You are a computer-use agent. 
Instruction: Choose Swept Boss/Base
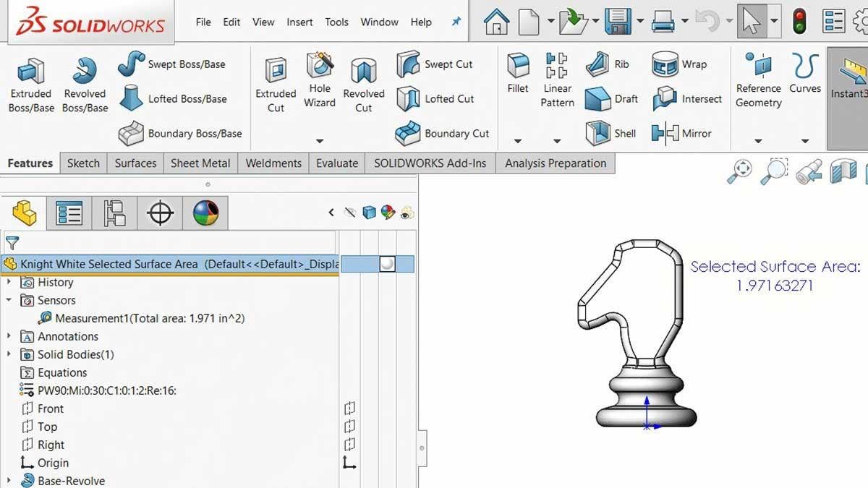pos(171,64)
